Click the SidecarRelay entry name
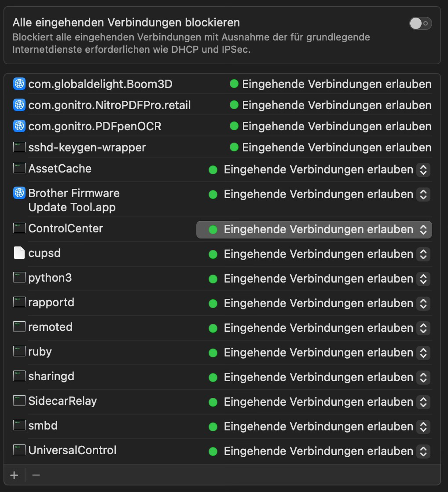 62,401
